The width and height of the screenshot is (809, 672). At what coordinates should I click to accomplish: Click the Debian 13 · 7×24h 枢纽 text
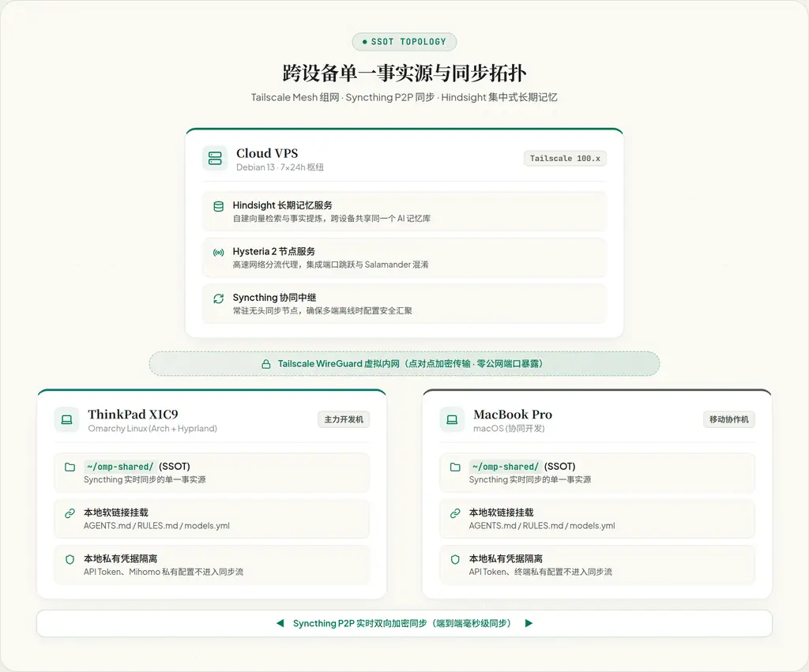pyautogui.click(x=280, y=167)
